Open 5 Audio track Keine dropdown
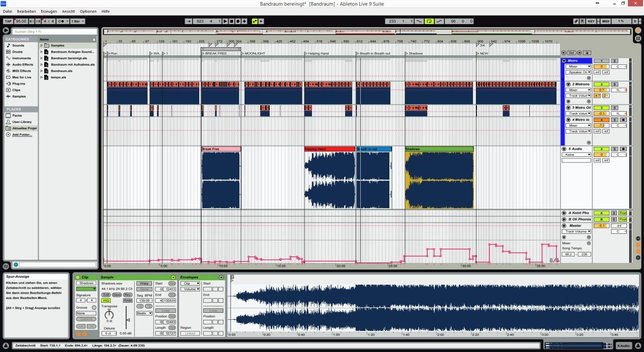The width and height of the screenshot is (644, 352). coord(577,155)
